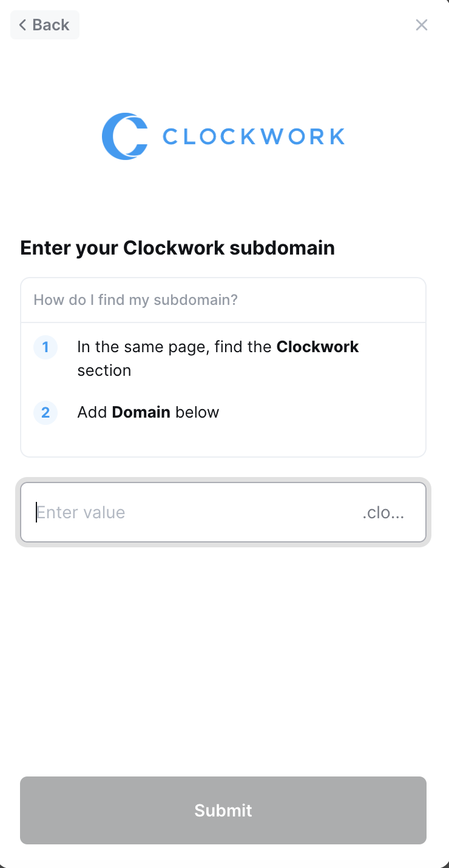
Task: Close the dialog with the X icon
Action: point(422,25)
